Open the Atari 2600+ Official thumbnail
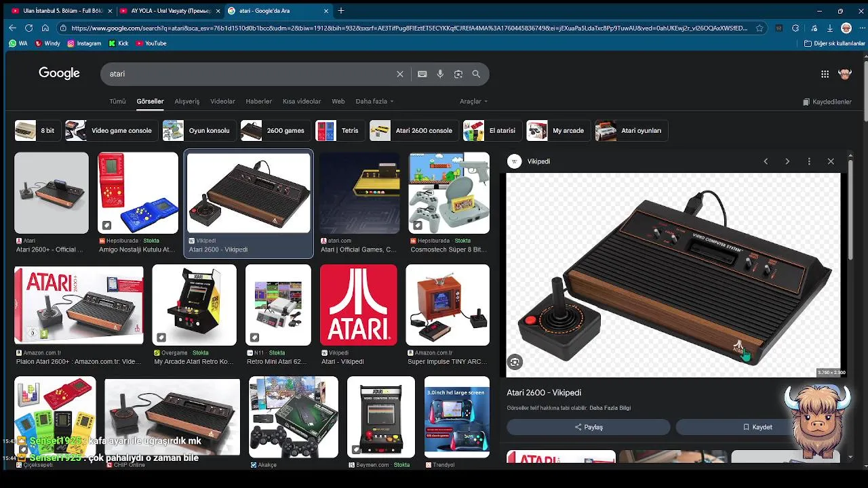868x488 pixels. [x=52, y=193]
